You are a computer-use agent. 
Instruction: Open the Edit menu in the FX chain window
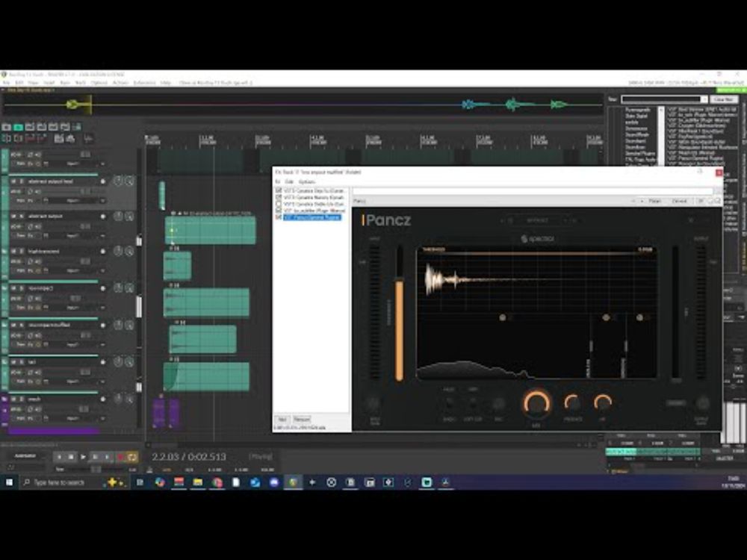(x=288, y=182)
